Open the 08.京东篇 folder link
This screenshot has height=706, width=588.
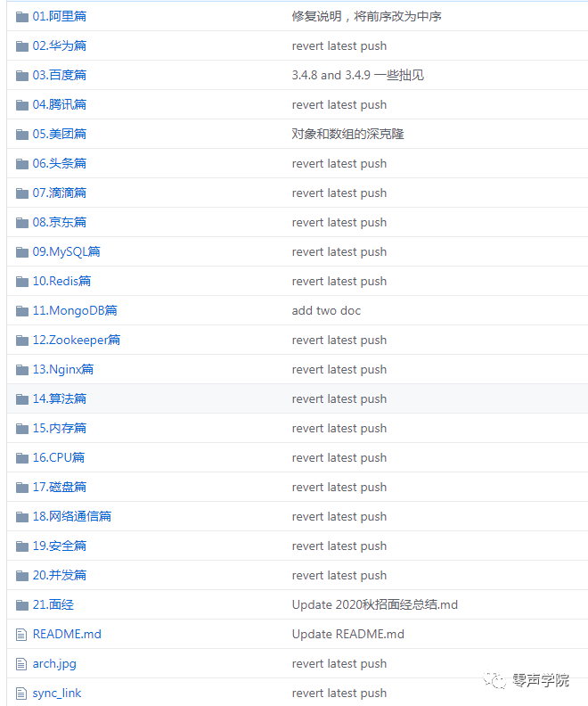pos(60,222)
